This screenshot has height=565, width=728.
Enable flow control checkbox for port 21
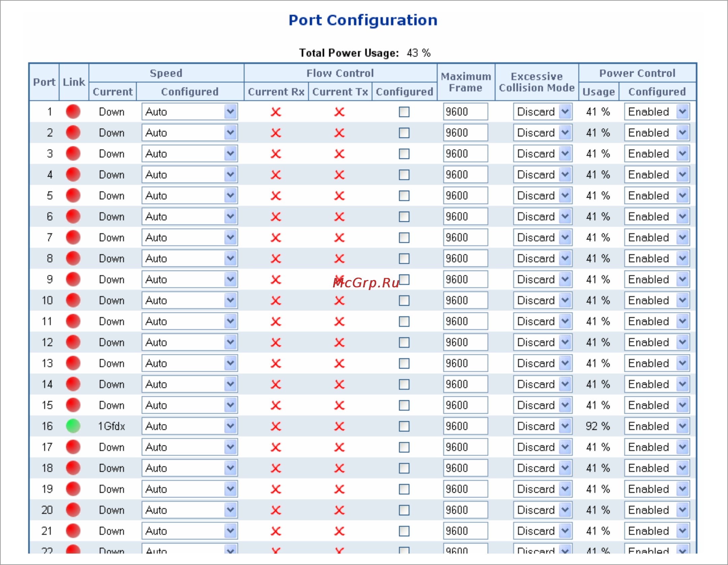[x=404, y=531]
